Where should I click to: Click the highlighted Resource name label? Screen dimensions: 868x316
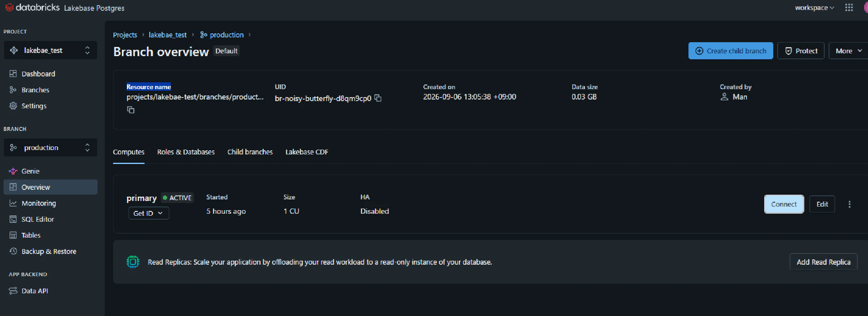point(149,87)
